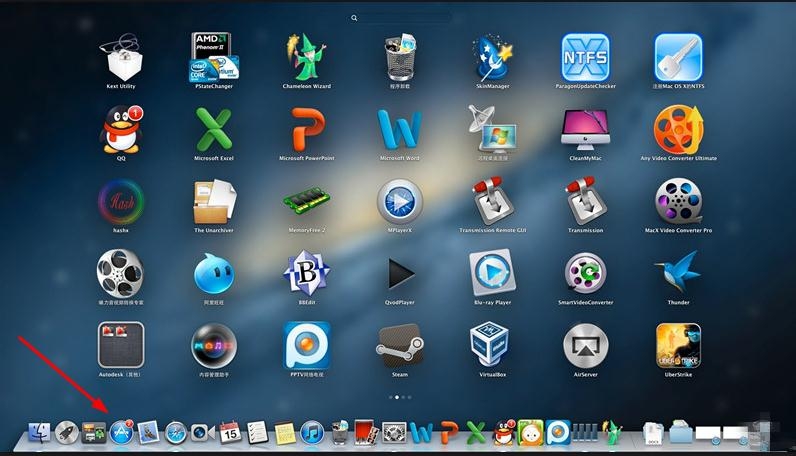Image resolution: width=796 pixels, height=456 pixels.
Task: Open Reminders checklist icon in Dock
Action: (x=257, y=433)
